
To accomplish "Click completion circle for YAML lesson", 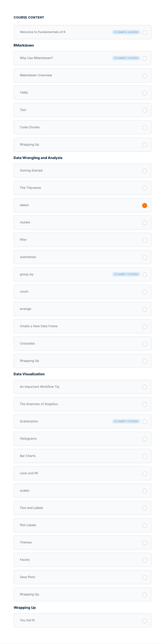I will pyautogui.click(x=145, y=93).
